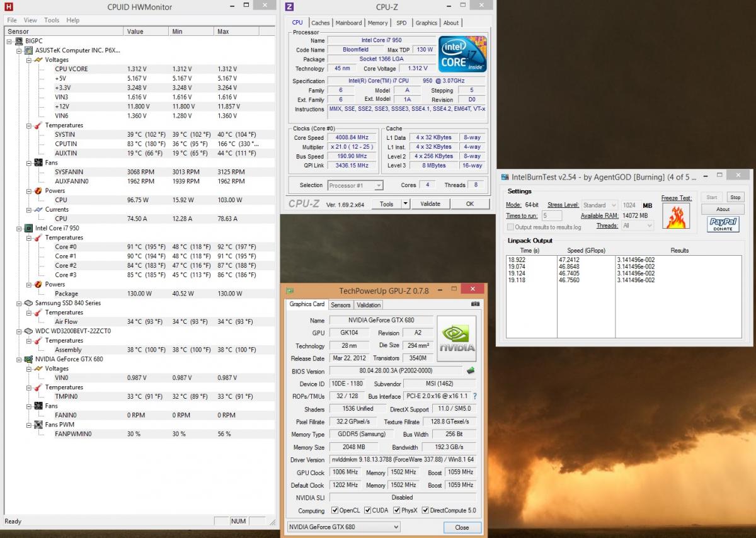Collapse the ASUSTeK Computer INC. node
The height and width of the screenshot is (538, 756).
19,50
